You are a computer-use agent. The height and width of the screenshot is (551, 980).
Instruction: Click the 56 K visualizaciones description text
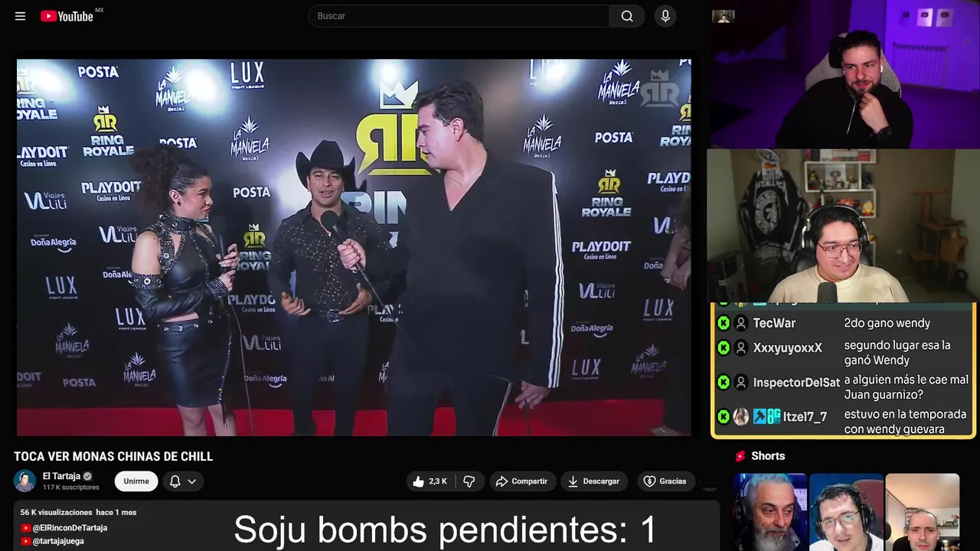pos(56,512)
